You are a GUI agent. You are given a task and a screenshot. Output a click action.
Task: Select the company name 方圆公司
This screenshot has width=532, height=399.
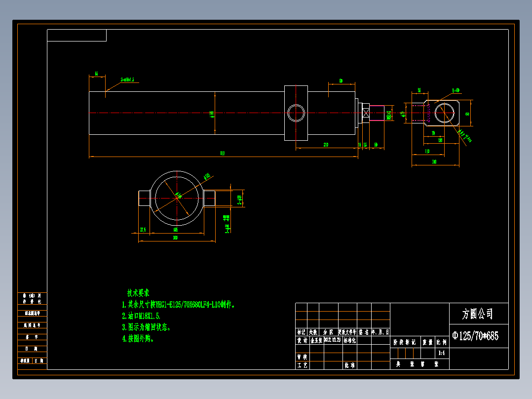click(x=477, y=314)
